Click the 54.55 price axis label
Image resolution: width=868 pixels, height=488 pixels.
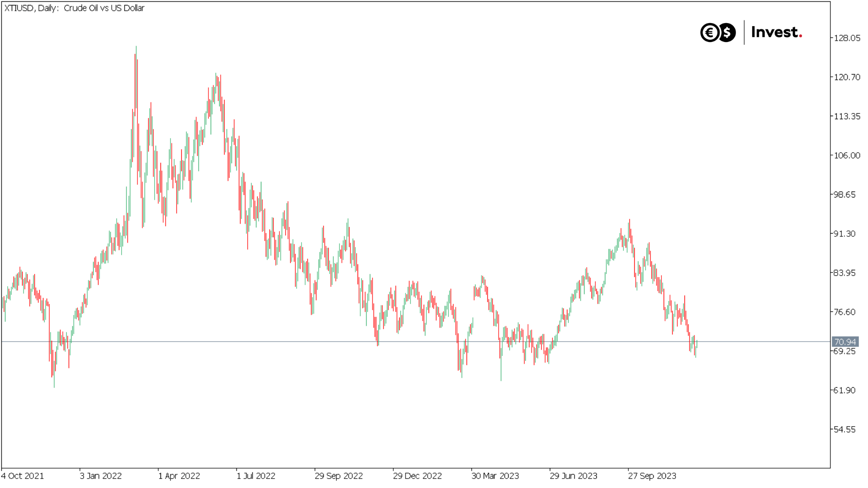click(x=845, y=430)
